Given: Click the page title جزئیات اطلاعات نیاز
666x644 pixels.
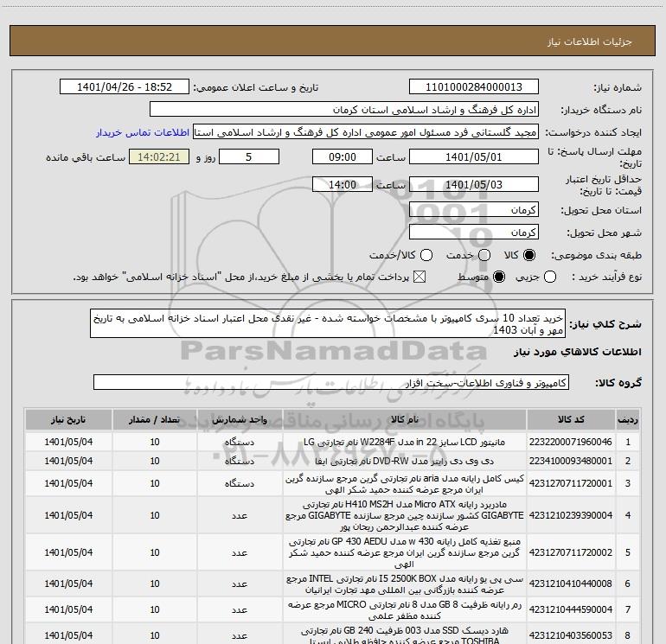Looking at the screenshot, I should point(589,41).
